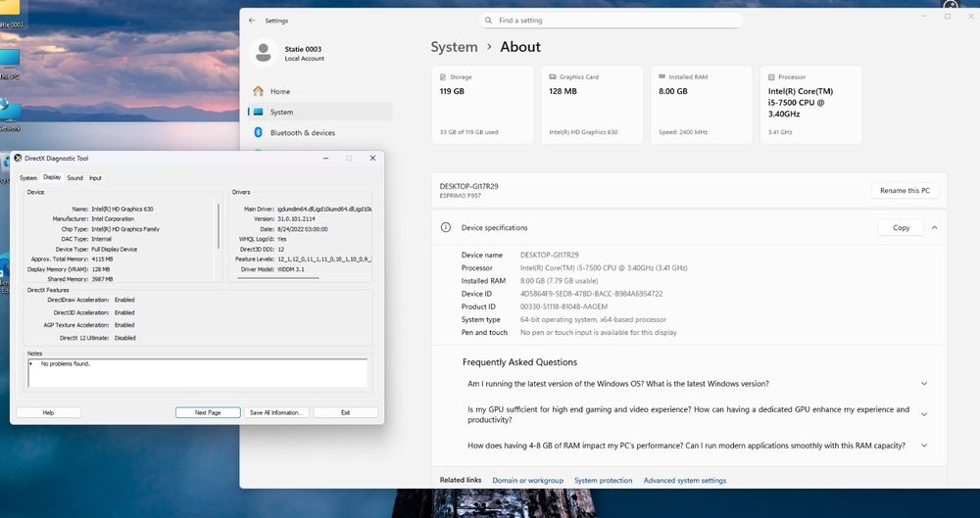Click the search magnifier icon in Settings
The image size is (980, 518).
click(489, 21)
